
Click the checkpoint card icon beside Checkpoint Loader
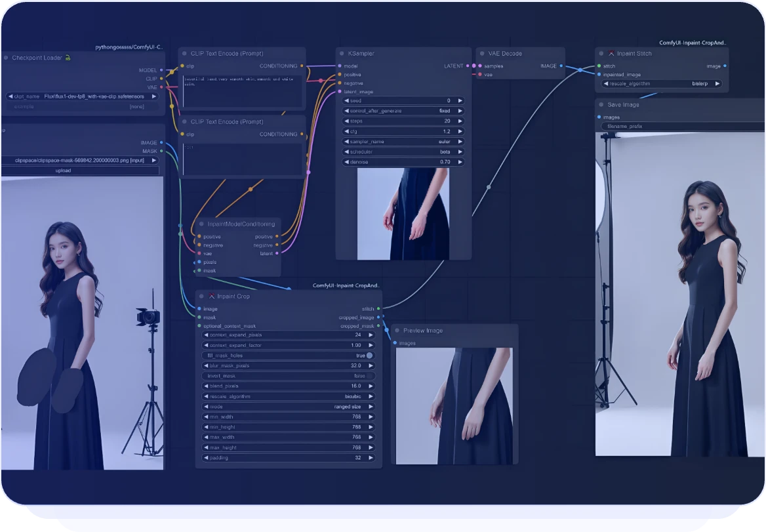[68, 58]
